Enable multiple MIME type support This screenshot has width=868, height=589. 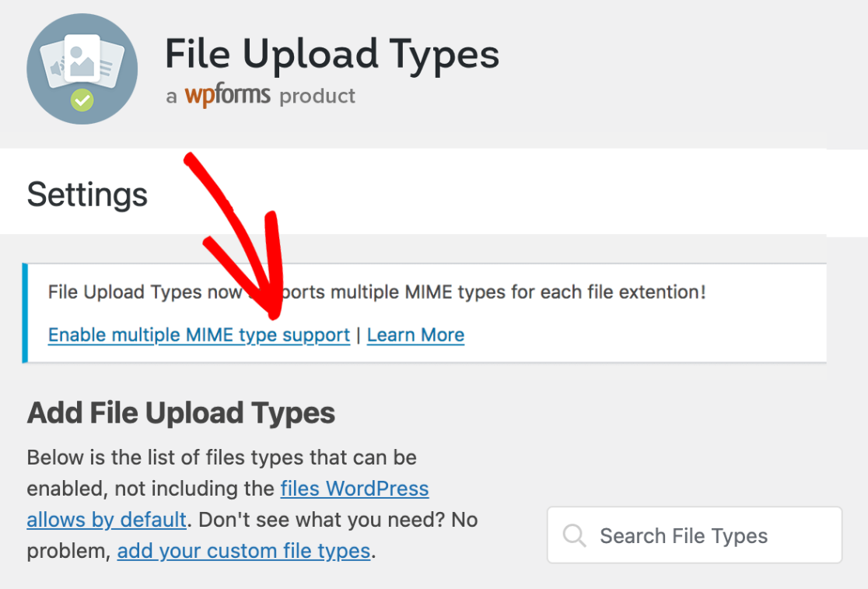point(198,335)
